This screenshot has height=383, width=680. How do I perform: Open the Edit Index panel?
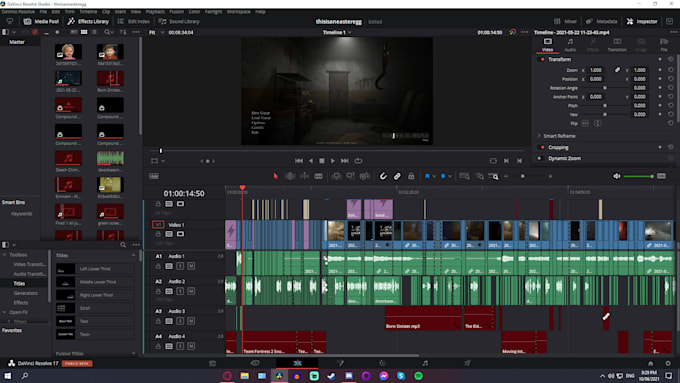pos(134,21)
